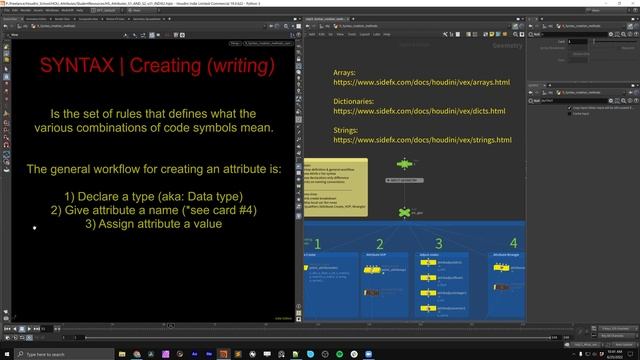Open the top dropdown at the right of the playbar
Viewport: 640px width, 360px height.
(x=618, y=329)
